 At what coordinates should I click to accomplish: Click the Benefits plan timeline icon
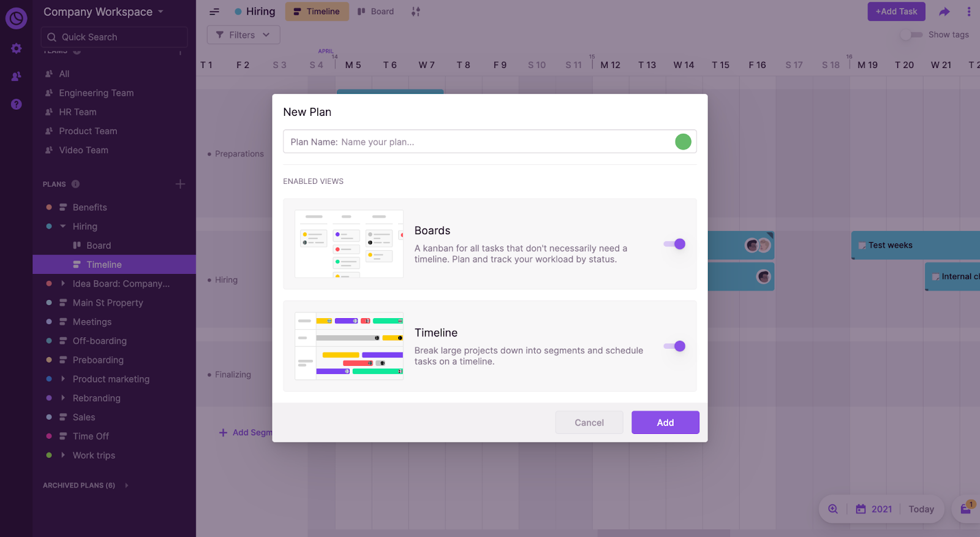(x=63, y=207)
